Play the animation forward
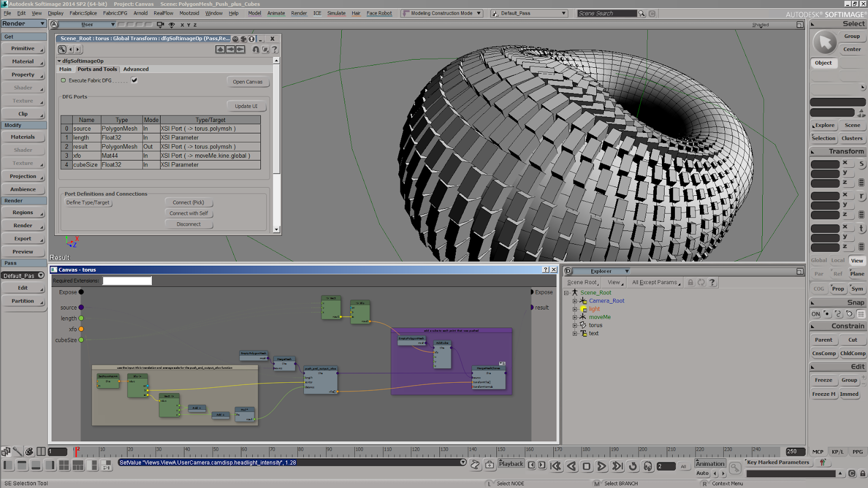Viewport: 868px width, 488px height. 602,466
